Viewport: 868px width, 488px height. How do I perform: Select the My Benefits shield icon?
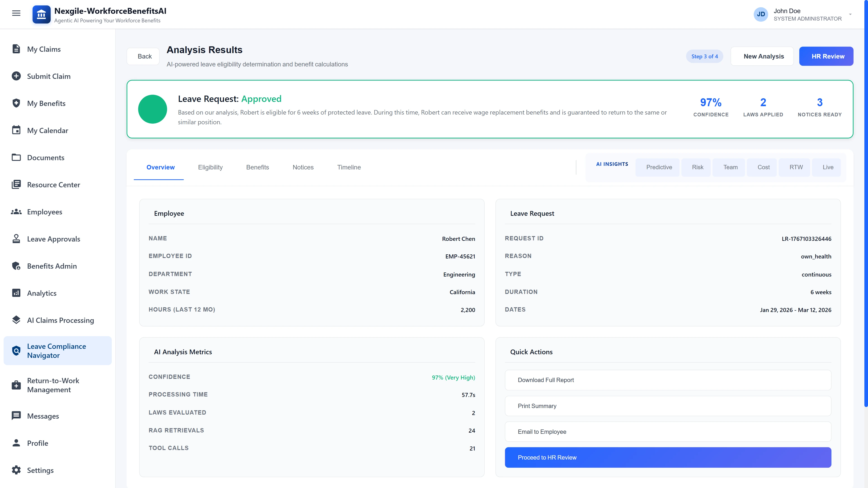[17, 103]
